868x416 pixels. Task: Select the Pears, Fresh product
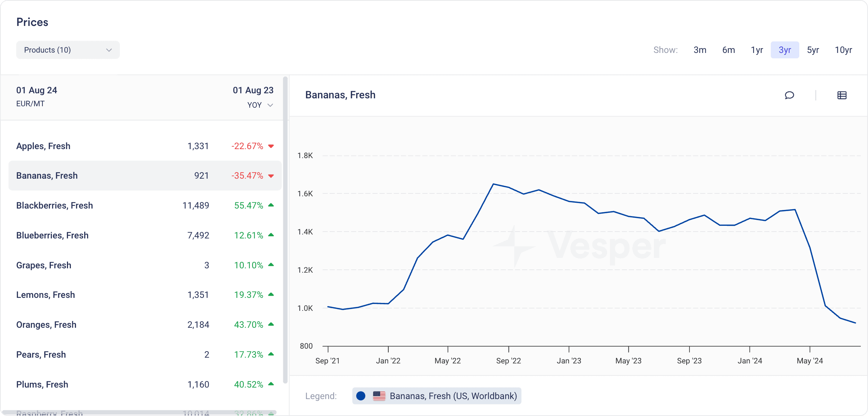[x=145, y=354]
